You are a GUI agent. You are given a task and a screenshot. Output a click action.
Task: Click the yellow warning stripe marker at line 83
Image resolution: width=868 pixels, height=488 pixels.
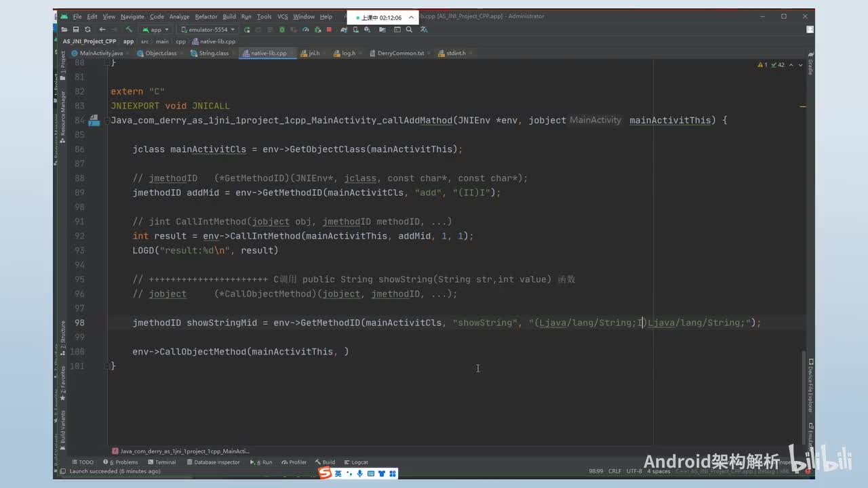click(x=803, y=106)
